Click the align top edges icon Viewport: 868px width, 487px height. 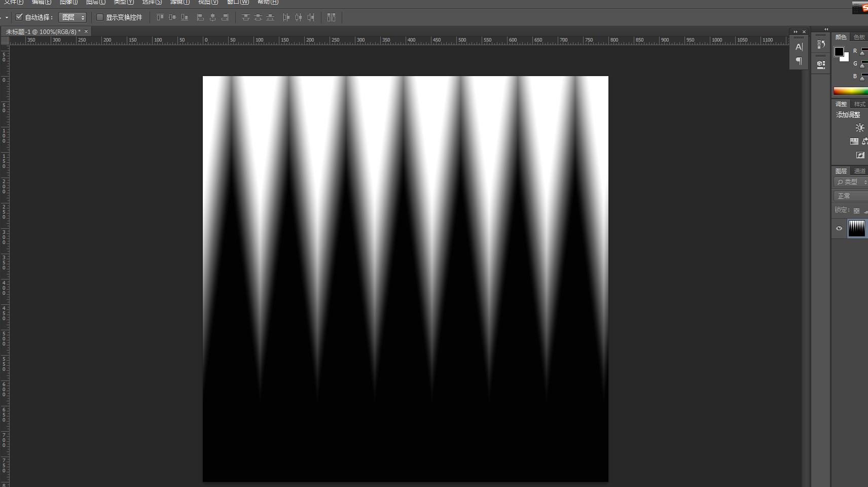click(160, 17)
